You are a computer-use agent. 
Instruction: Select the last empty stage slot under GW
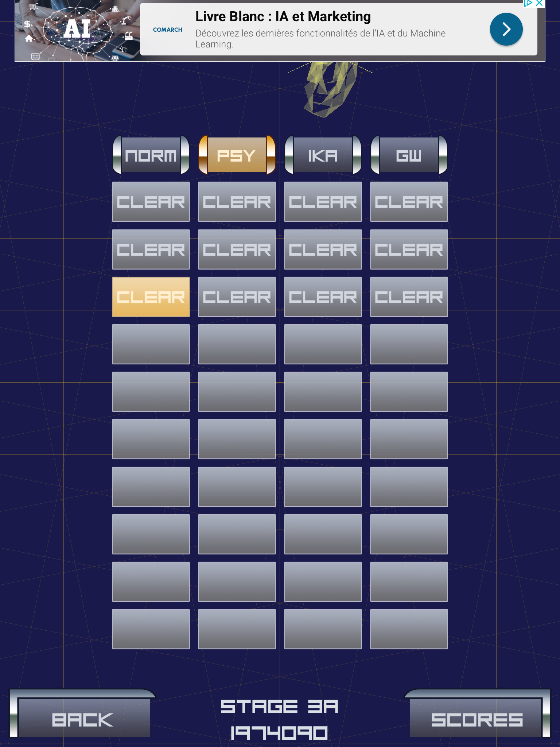(x=409, y=629)
